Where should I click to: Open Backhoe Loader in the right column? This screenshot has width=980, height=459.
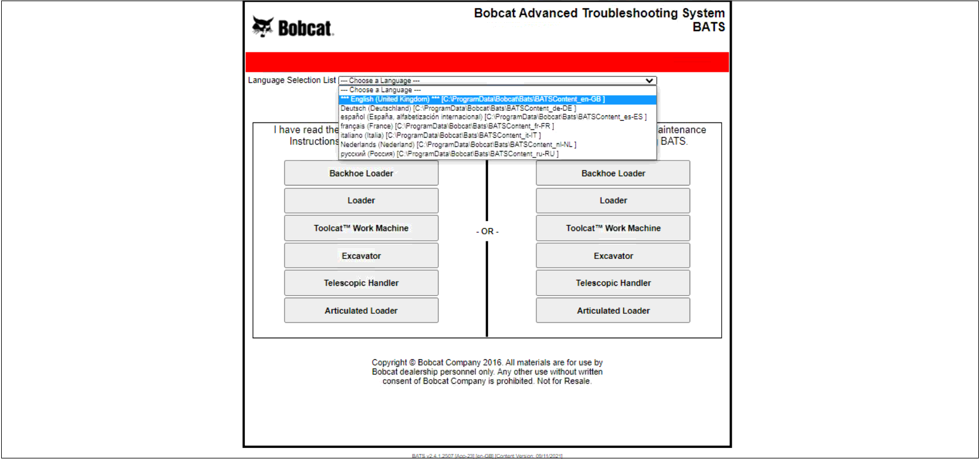point(613,173)
